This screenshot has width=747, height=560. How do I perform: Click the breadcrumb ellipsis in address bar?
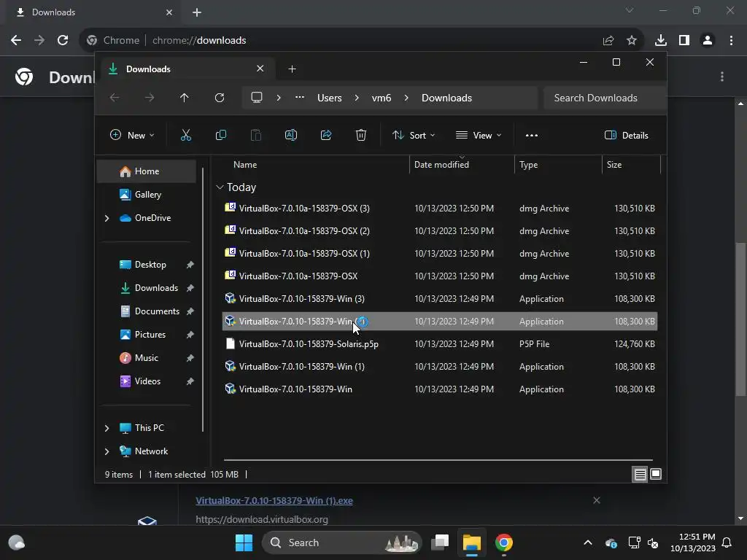[300, 98]
